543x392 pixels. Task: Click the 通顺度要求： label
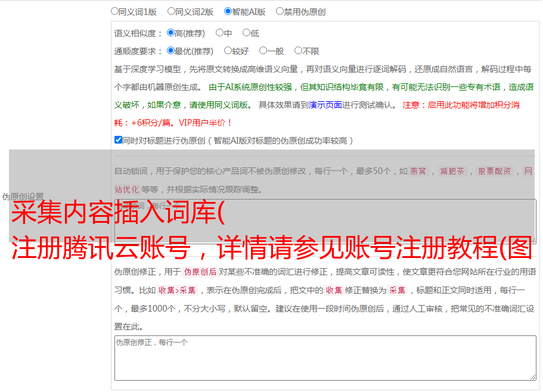pos(138,52)
